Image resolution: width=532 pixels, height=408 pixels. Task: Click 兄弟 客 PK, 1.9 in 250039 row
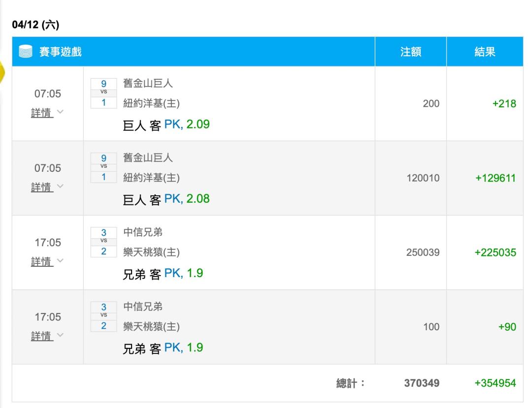click(x=163, y=274)
